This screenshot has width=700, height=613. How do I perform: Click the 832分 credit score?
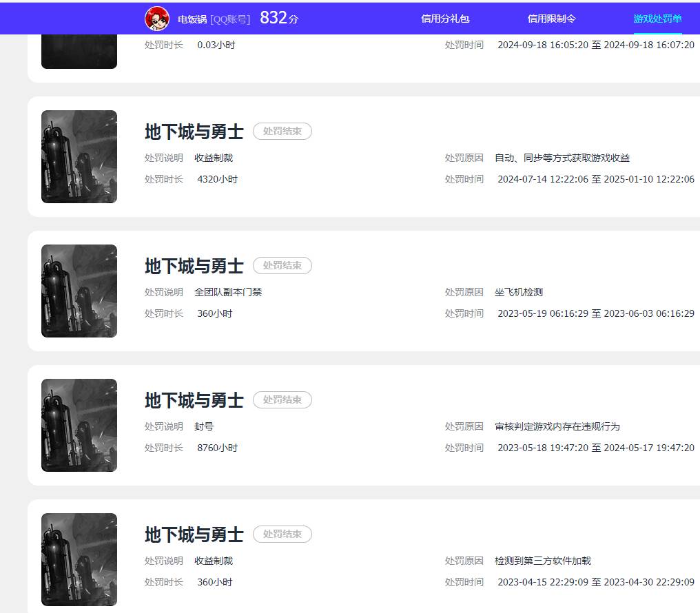275,17
